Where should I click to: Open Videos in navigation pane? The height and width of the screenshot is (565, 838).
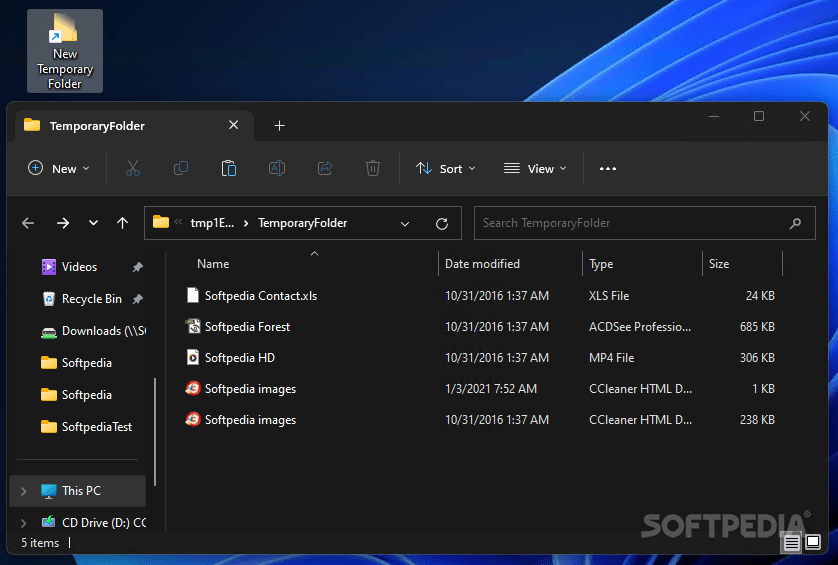pos(79,267)
